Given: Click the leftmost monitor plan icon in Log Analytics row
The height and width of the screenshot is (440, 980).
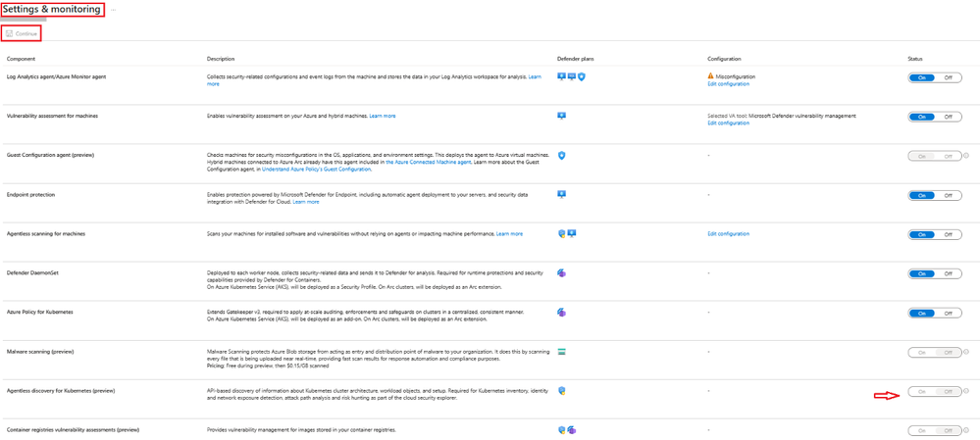Looking at the screenshot, I should point(561,76).
